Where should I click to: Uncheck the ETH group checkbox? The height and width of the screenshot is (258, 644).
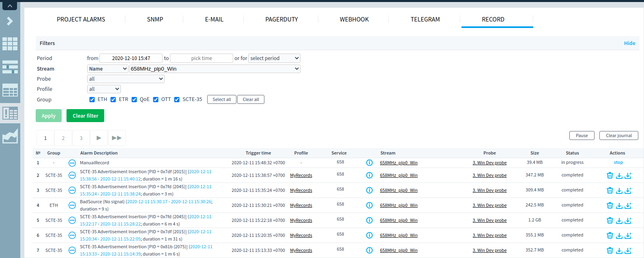(x=92, y=100)
